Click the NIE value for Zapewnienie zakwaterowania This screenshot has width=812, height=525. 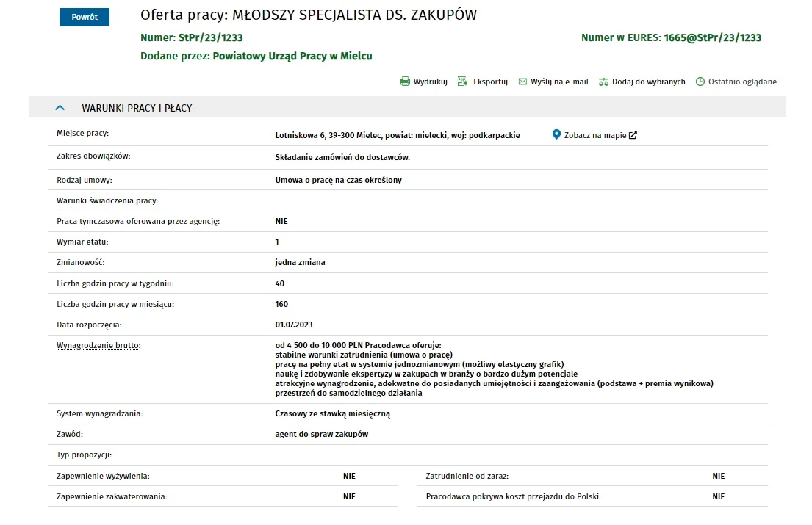[349, 496]
